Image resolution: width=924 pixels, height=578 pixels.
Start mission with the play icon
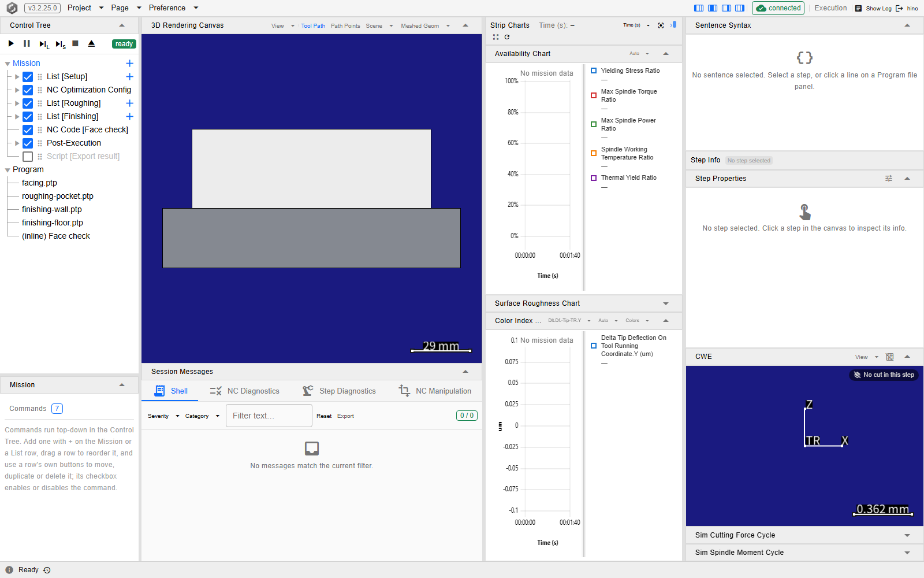point(11,44)
